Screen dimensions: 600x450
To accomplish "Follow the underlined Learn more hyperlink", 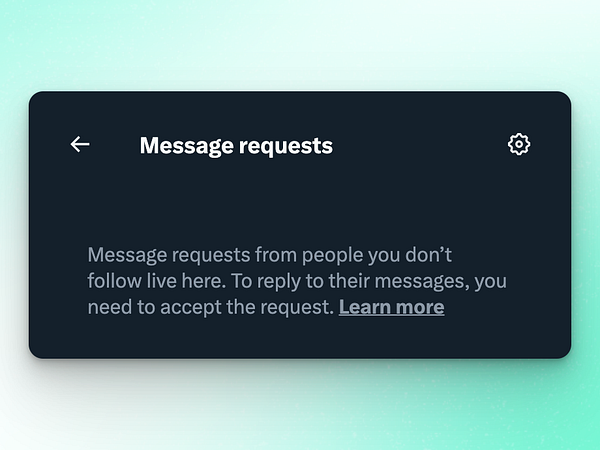I will tap(391, 307).
